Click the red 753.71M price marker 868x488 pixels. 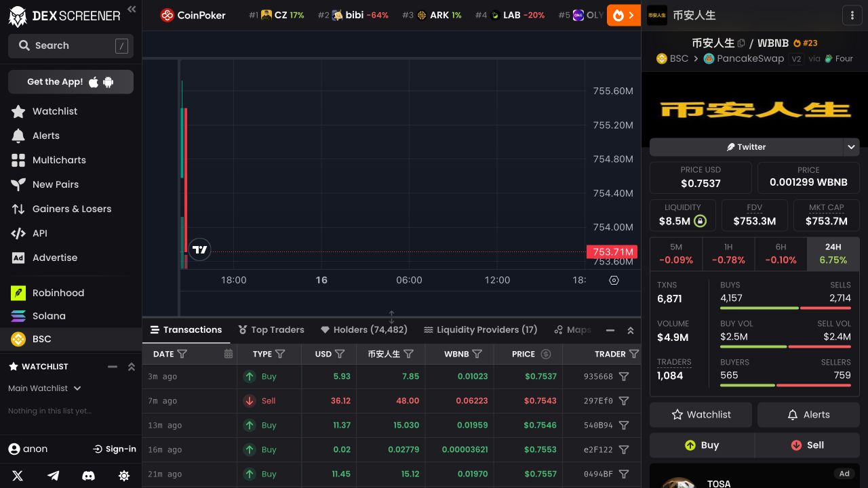tap(612, 252)
